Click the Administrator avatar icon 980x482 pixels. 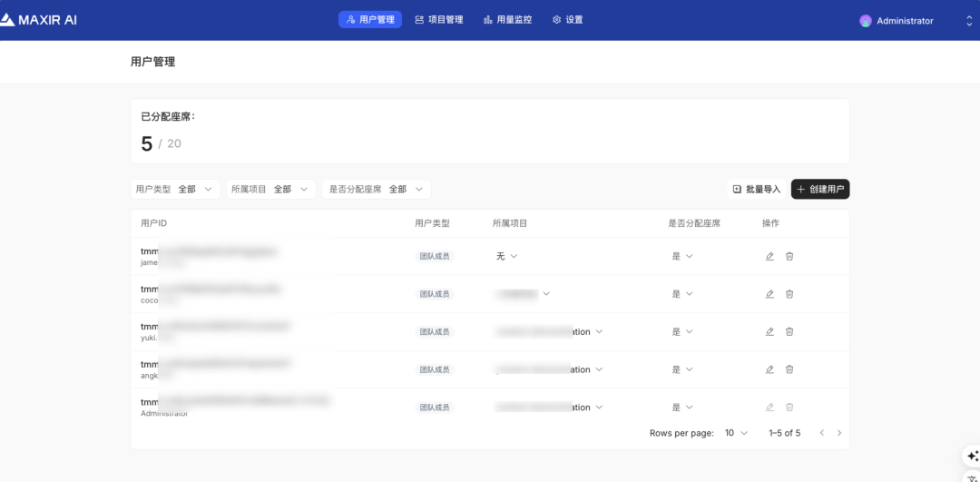point(865,21)
